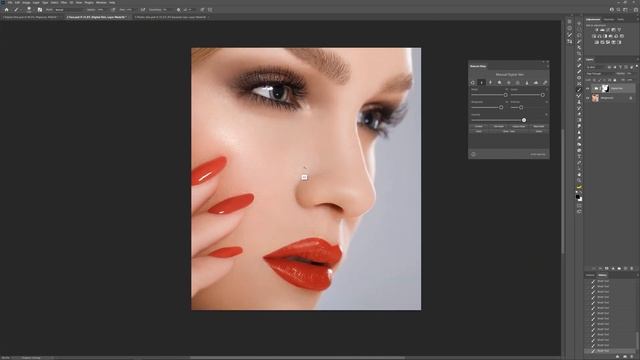Toggle lock all
The height and width of the screenshot is (360, 640).
[x=615, y=80]
